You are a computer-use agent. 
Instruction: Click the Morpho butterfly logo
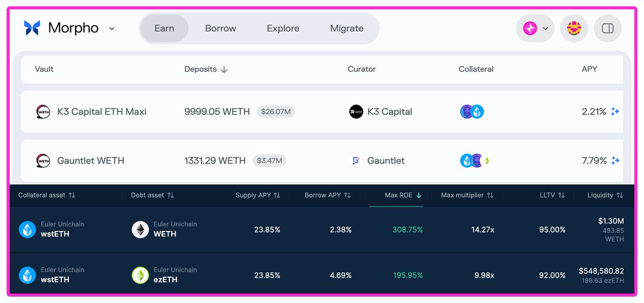(32, 28)
